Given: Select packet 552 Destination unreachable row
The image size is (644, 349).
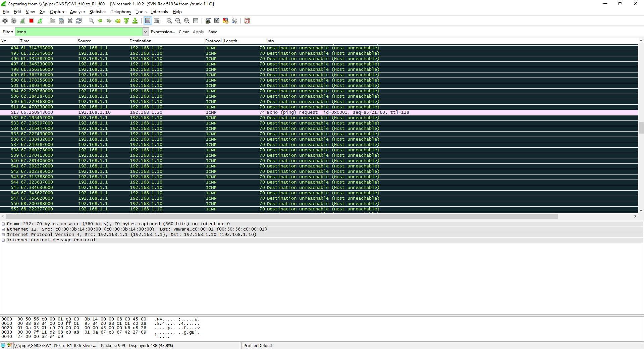Looking at the screenshot, I should point(319,209).
